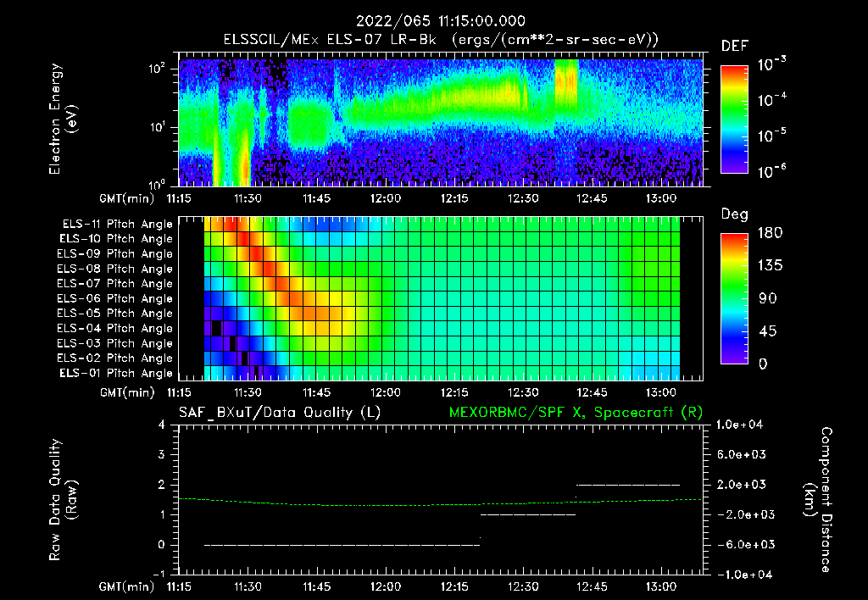
Task: Select the ELS-05 Pitch Angle row label
Action: click(115, 314)
